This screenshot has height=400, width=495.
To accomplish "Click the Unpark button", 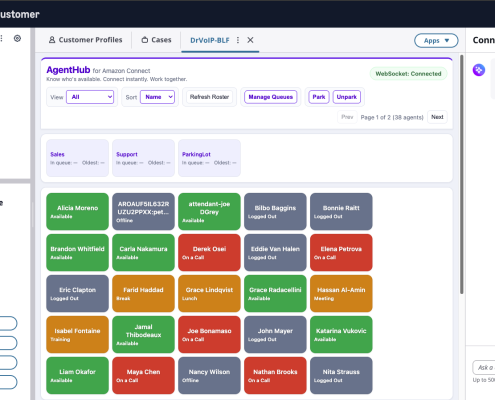I will pos(347,97).
